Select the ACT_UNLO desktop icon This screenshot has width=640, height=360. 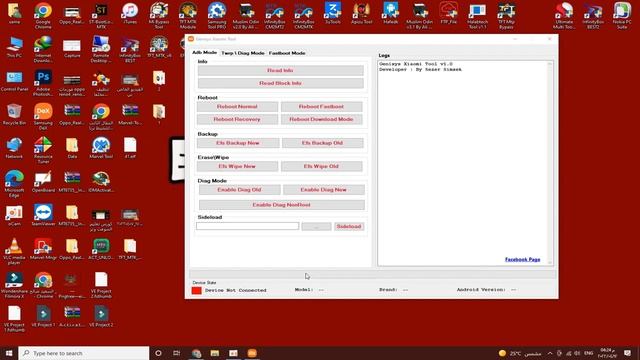(101, 249)
